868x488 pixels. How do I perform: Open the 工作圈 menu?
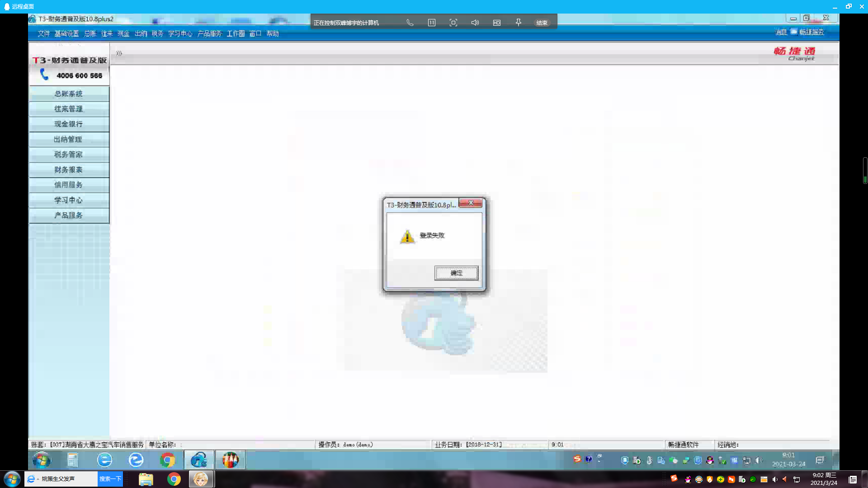point(236,33)
